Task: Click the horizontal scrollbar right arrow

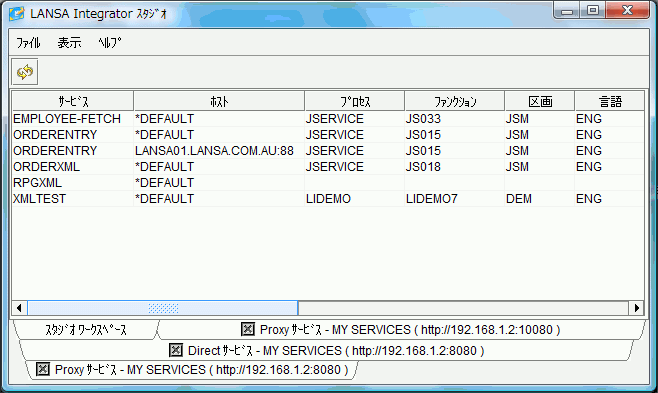Action: (636, 308)
